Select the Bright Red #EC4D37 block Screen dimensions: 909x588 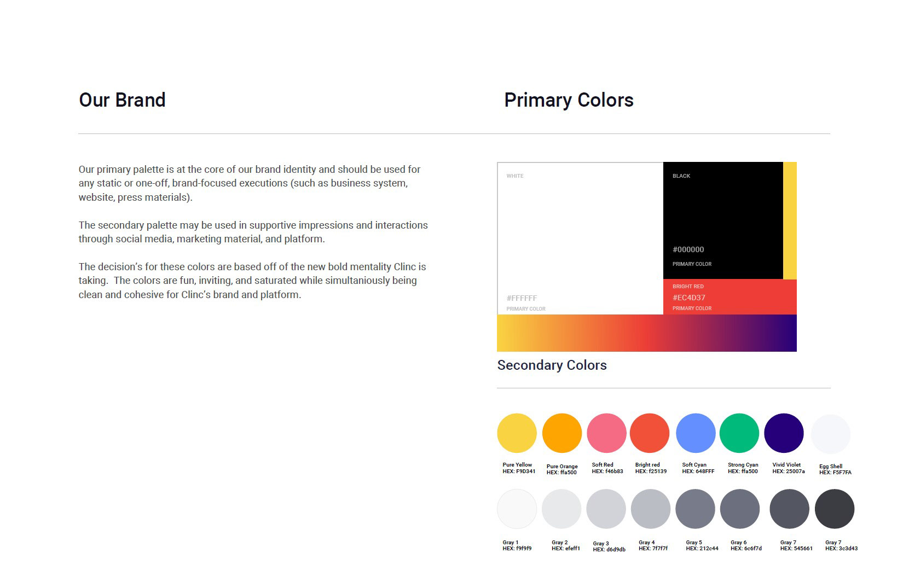point(730,297)
